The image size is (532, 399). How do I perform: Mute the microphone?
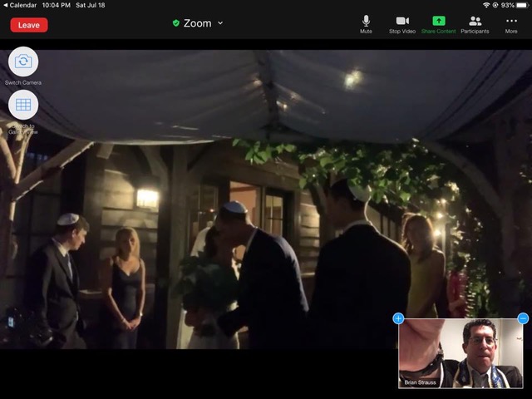tap(366, 22)
